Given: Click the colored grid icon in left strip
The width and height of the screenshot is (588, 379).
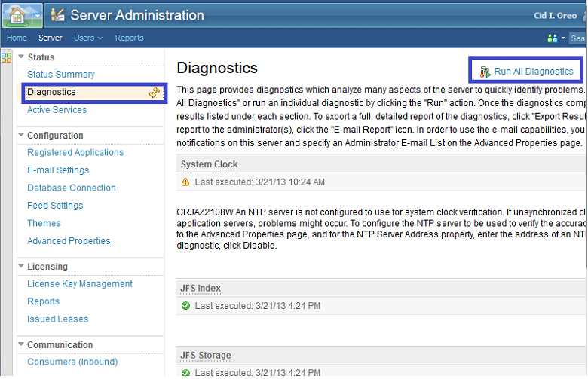Looking at the screenshot, I should [7, 57].
